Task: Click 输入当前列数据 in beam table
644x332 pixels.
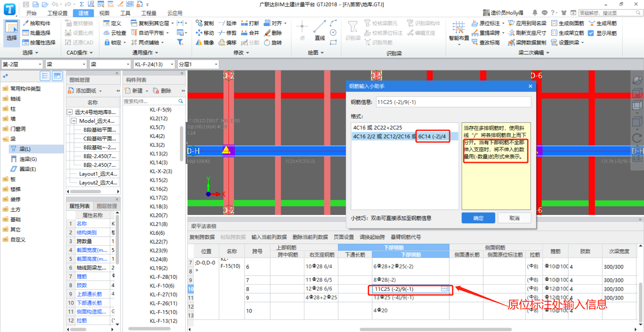Action: click(x=269, y=237)
